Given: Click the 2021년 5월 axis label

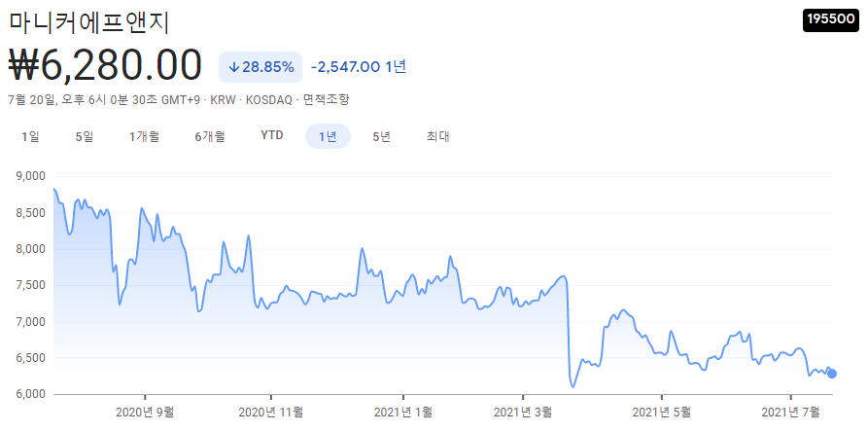Looking at the screenshot, I should coord(662,412).
